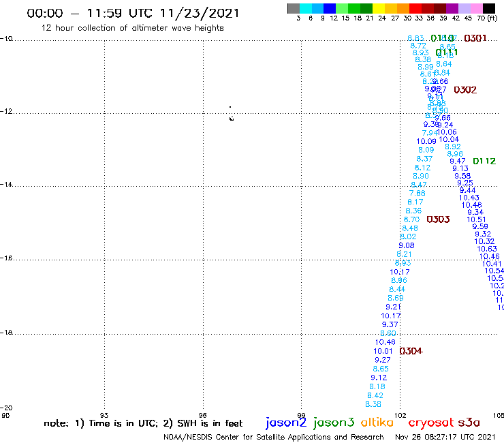Click the 8.42 wave height value
504x443 pixels.
pos(375,395)
